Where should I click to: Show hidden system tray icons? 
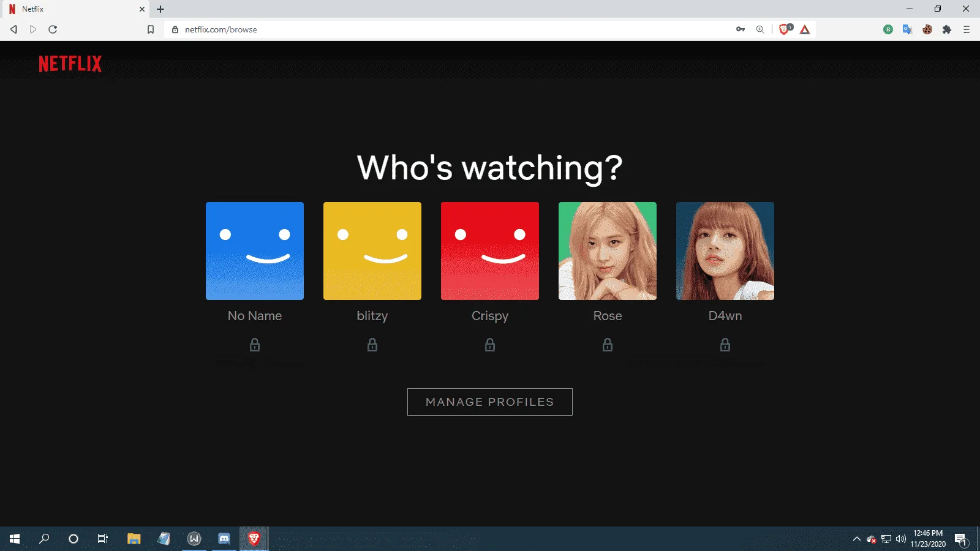(857, 539)
